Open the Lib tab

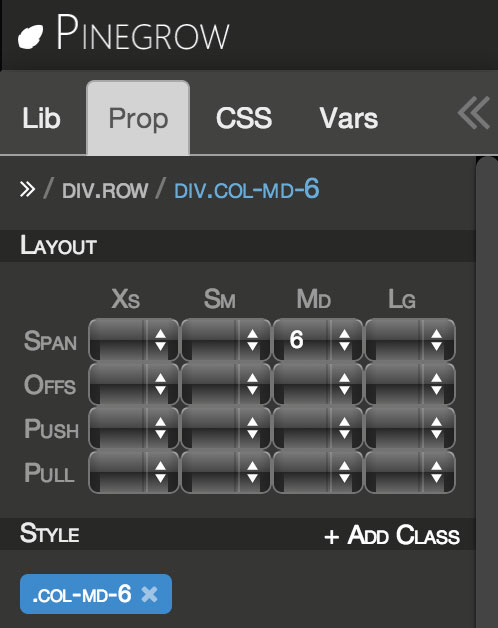(41, 118)
